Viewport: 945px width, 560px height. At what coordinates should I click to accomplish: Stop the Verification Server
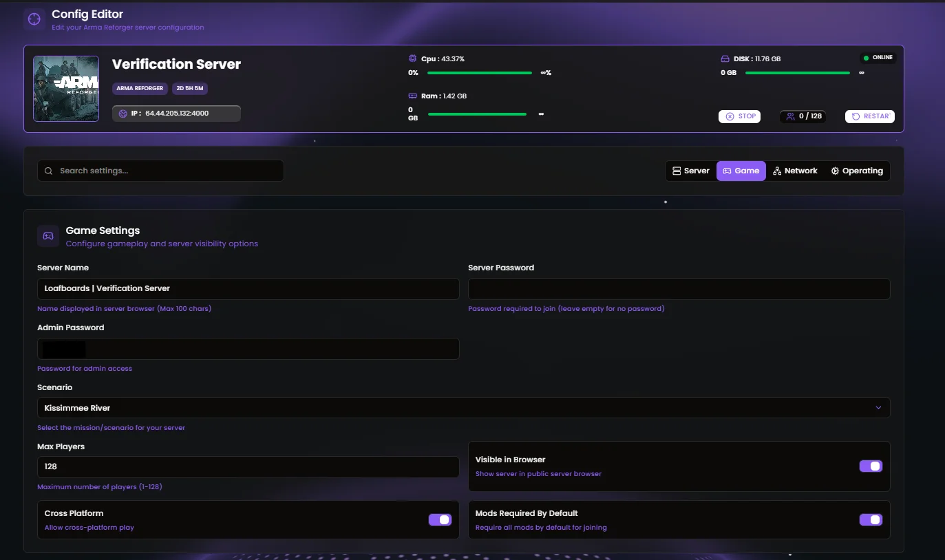pyautogui.click(x=739, y=116)
